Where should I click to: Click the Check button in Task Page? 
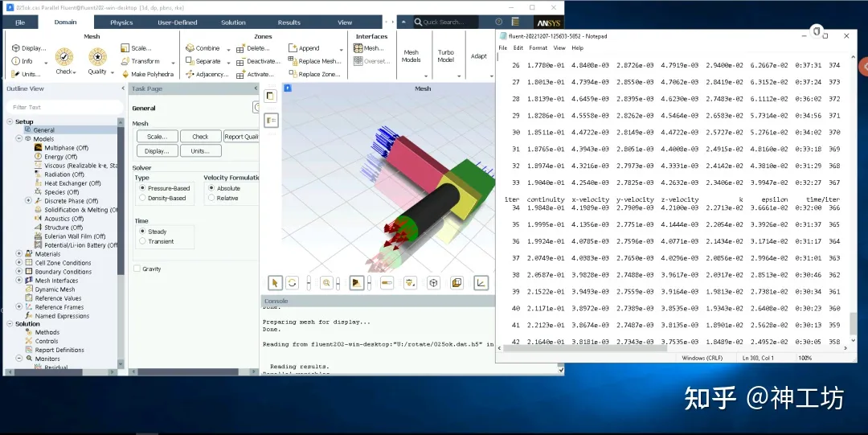pyautogui.click(x=200, y=137)
